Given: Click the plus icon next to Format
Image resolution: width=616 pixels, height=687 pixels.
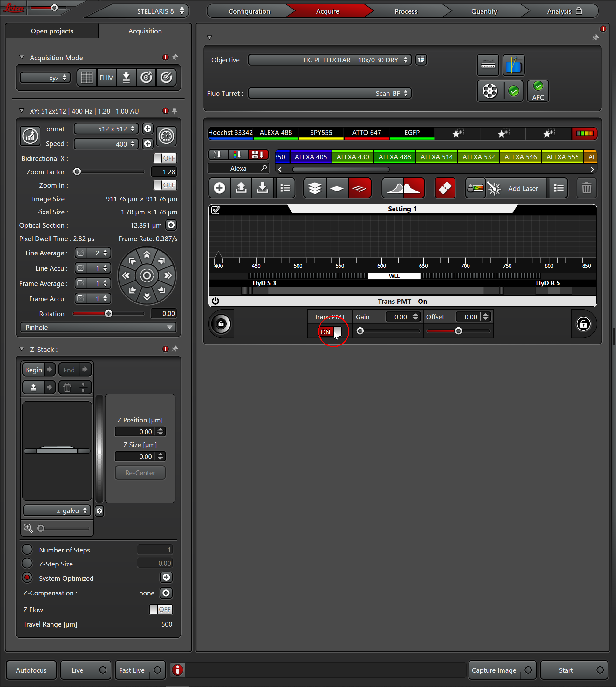Looking at the screenshot, I should click(x=147, y=129).
